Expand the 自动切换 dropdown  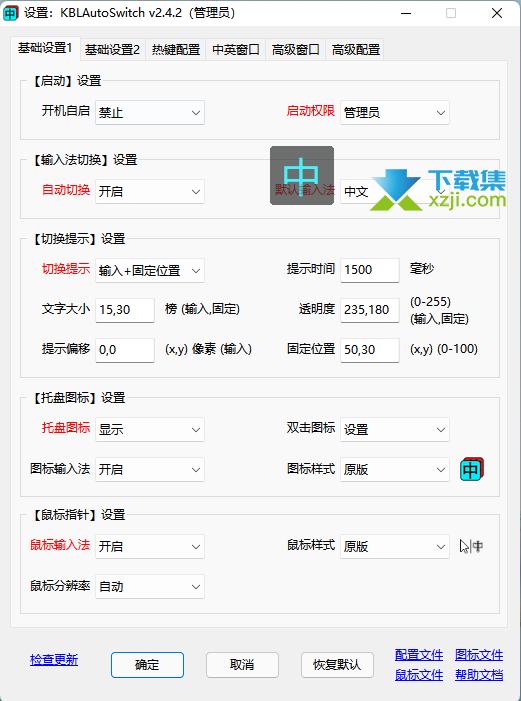coord(150,191)
